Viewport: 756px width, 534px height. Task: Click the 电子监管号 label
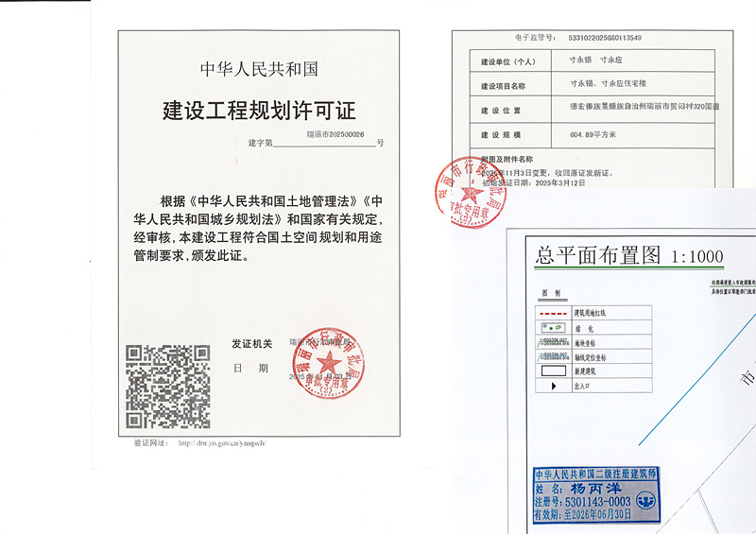(x=536, y=38)
